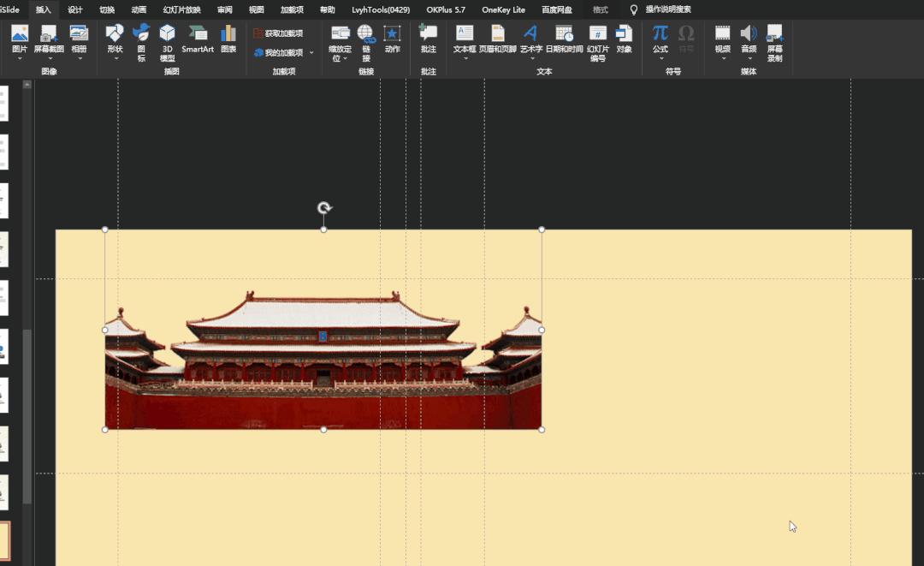Click the rotation handle above the palace image
The width and height of the screenshot is (924, 566).
click(x=324, y=207)
